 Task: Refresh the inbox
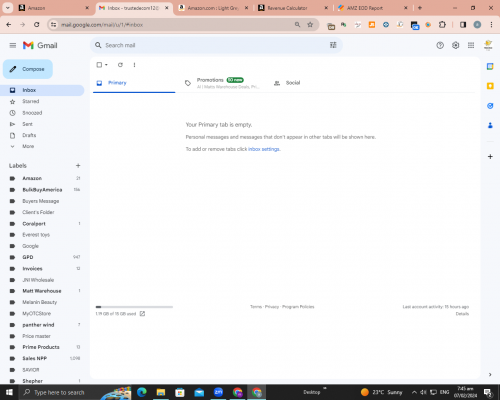120,65
